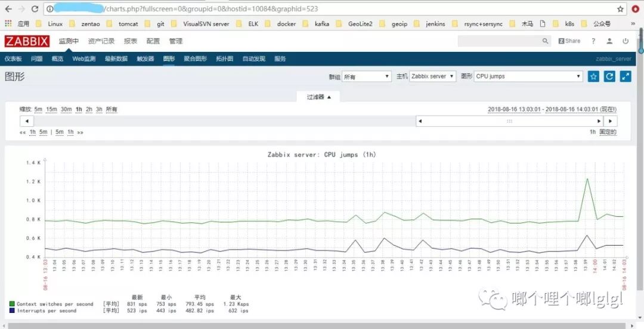
Task: Go to the Web监测 submenu tab
Action: coord(84,59)
